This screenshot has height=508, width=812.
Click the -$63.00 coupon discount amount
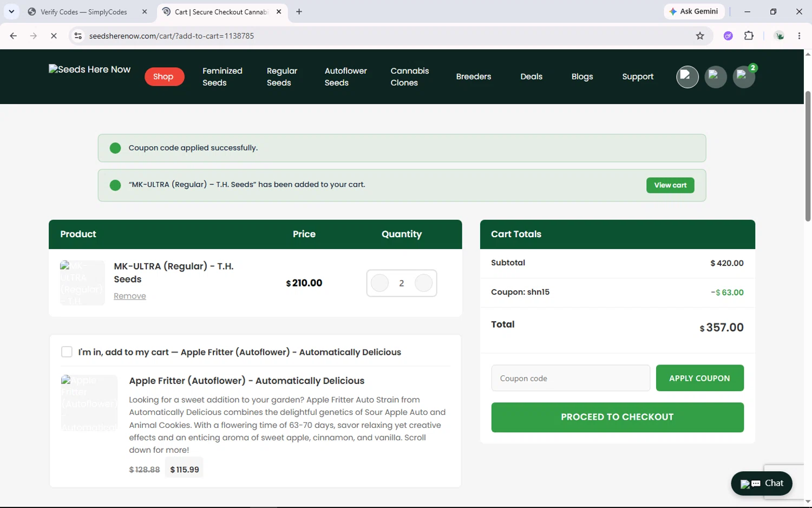point(727,292)
